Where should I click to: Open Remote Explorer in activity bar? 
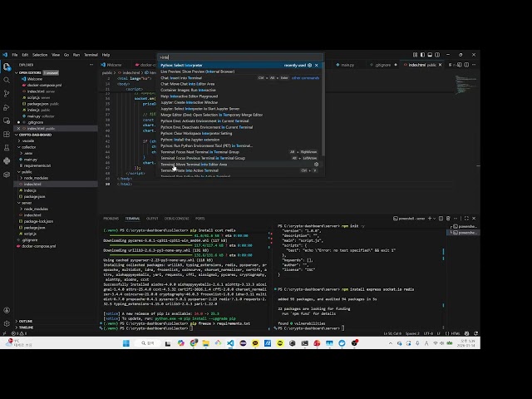click(x=7, y=121)
